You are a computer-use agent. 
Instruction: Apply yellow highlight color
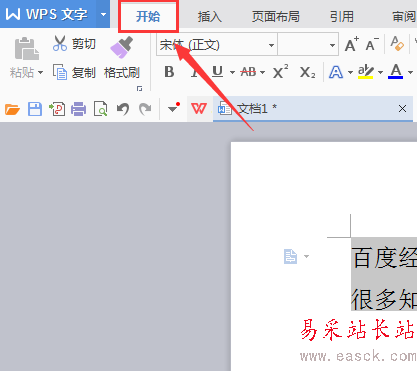click(366, 72)
